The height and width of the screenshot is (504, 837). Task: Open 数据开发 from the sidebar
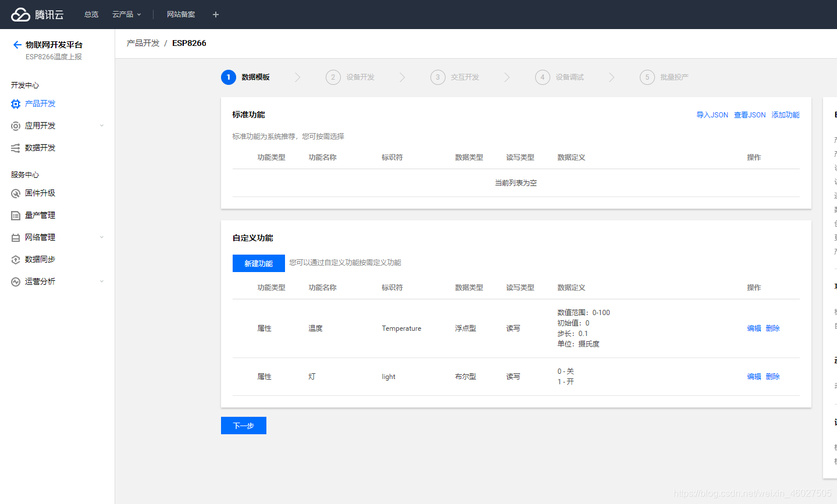click(x=16, y=148)
